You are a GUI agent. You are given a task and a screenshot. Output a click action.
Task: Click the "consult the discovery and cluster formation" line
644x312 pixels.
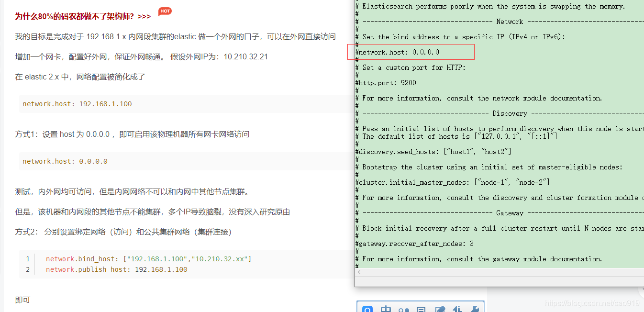click(x=500, y=198)
